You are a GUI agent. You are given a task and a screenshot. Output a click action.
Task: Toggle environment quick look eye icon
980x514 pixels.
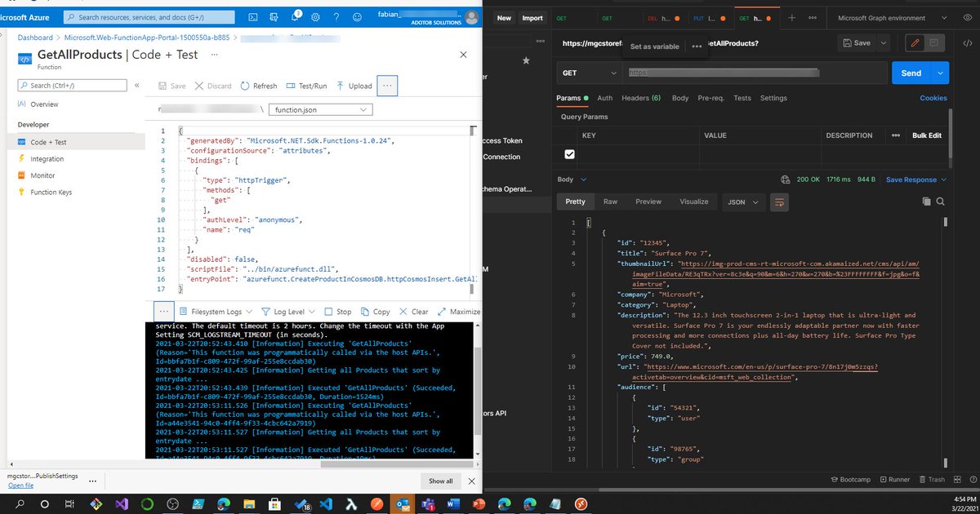coord(966,17)
